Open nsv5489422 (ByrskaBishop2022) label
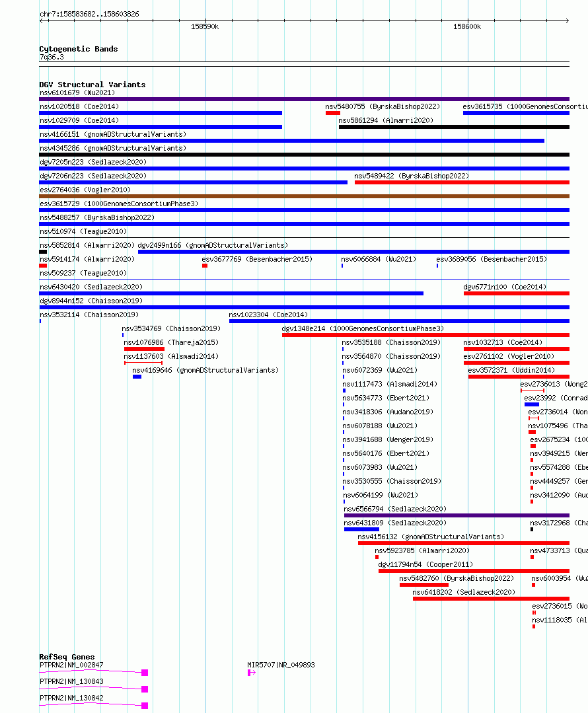588x713 pixels. point(412,176)
